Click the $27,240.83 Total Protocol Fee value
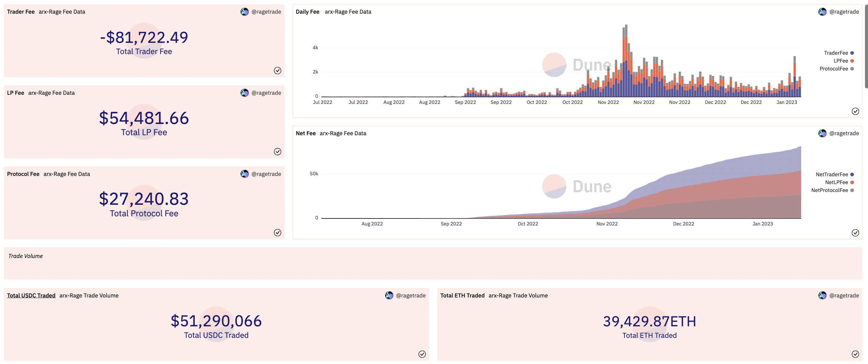 coord(144,199)
